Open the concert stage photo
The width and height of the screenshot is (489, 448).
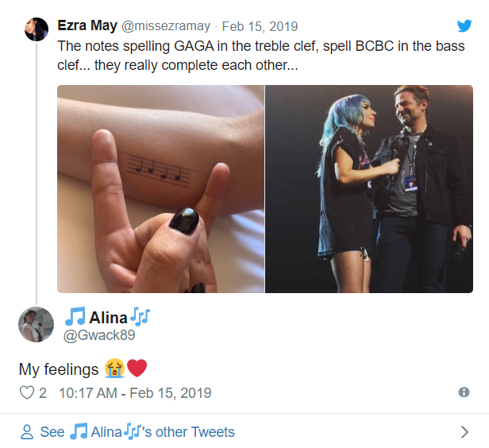pyautogui.click(x=369, y=189)
